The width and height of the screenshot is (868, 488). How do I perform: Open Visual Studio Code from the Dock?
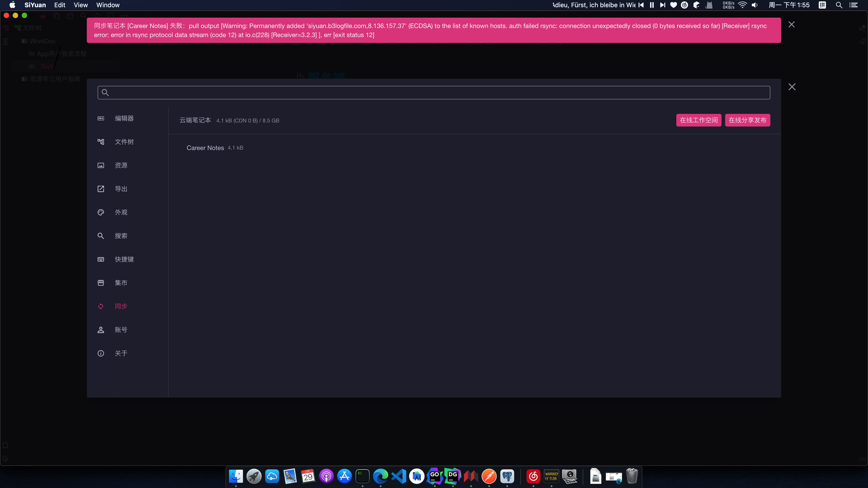coord(399,476)
